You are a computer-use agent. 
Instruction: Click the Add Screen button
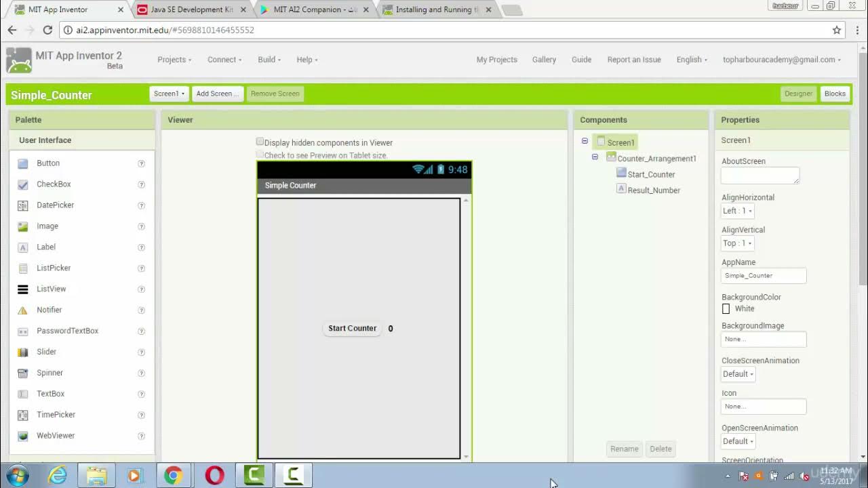217,94
